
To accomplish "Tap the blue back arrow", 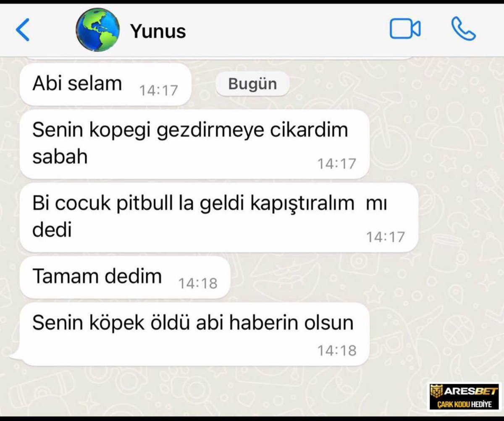I will coord(23,30).
